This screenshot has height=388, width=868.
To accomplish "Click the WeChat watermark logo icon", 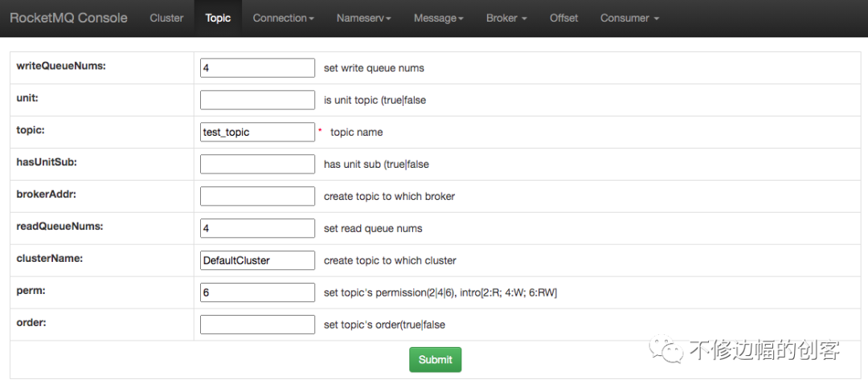I will pyautogui.click(x=666, y=350).
